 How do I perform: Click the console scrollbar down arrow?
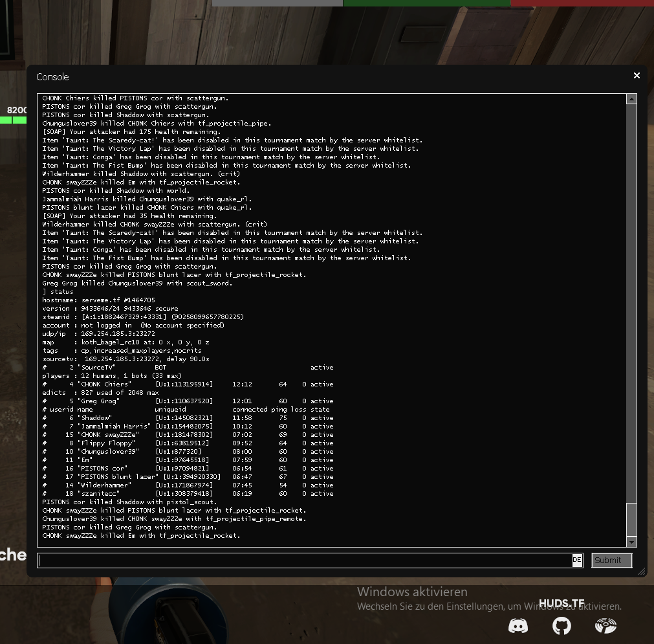point(632,542)
